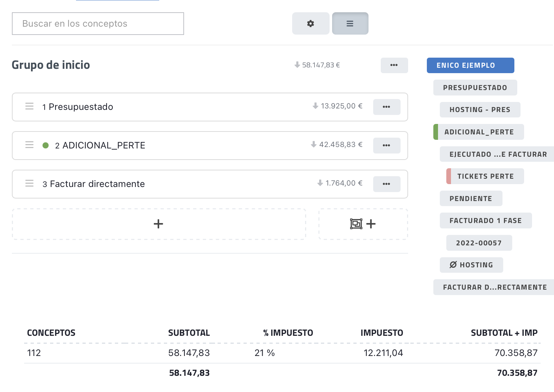Screen dimensions: 554x392
Task: Open options menu for ADICIONAL_PERTE row
Action: point(386,146)
